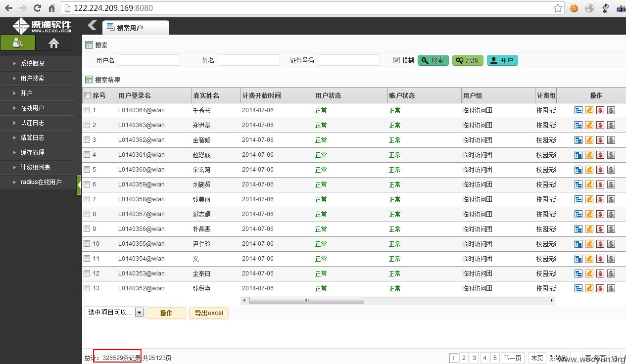This screenshot has width=626, height=364.
Task: Click orange edit icon for row L0140359@wlan
Action: tap(589, 184)
